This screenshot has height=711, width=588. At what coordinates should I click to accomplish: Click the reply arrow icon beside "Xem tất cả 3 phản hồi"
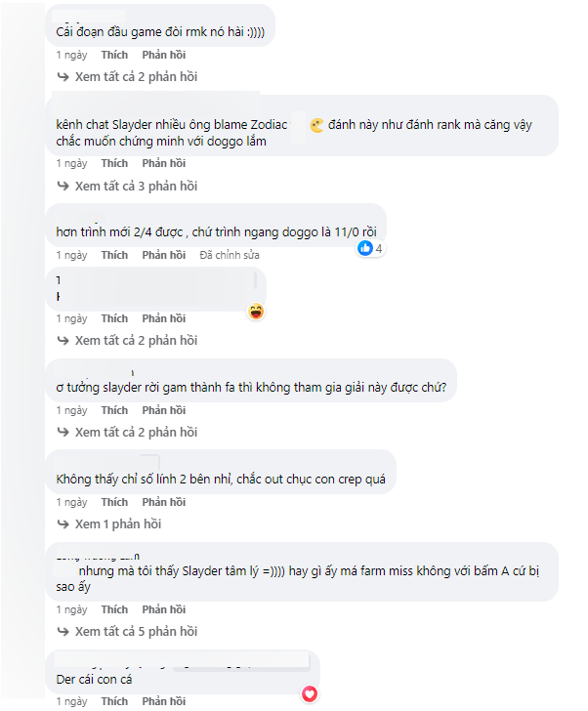[x=63, y=187]
